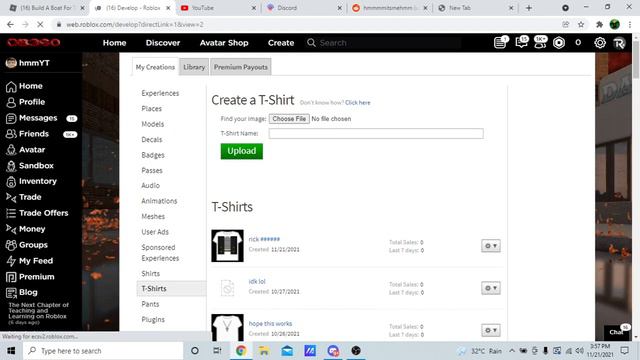Stop loading with the browser X button

click(x=40, y=24)
